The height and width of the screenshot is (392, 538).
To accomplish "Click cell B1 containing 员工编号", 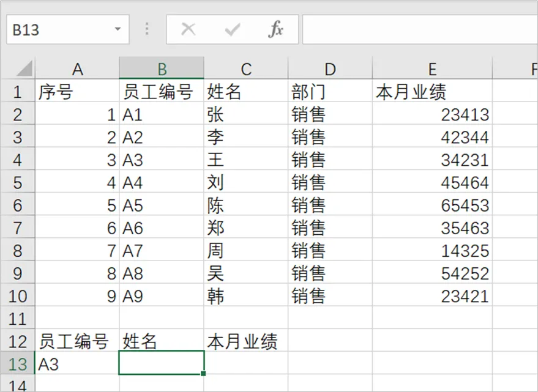I will (x=162, y=91).
